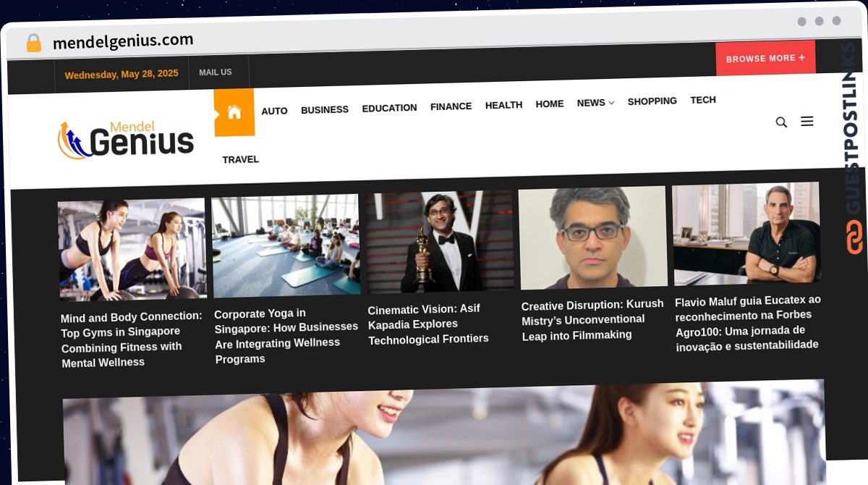Click the date Wednesday, May 28, 2025
The width and height of the screenshot is (868, 485).
coord(122,74)
